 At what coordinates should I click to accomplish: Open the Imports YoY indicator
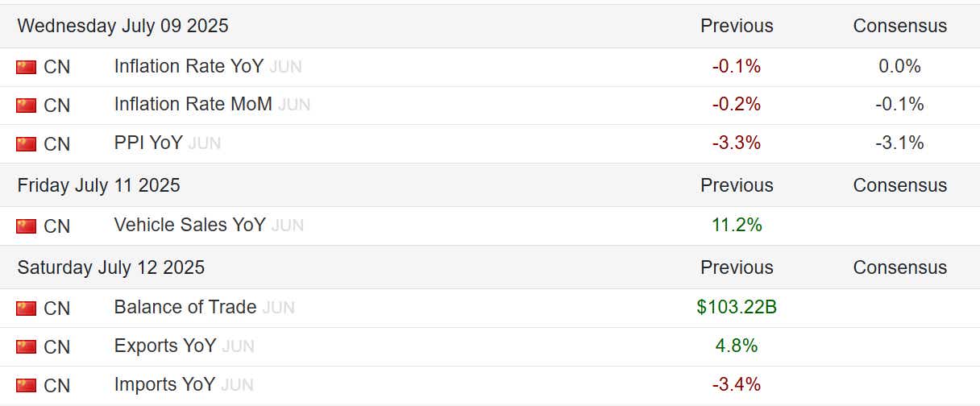pos(164,385)
